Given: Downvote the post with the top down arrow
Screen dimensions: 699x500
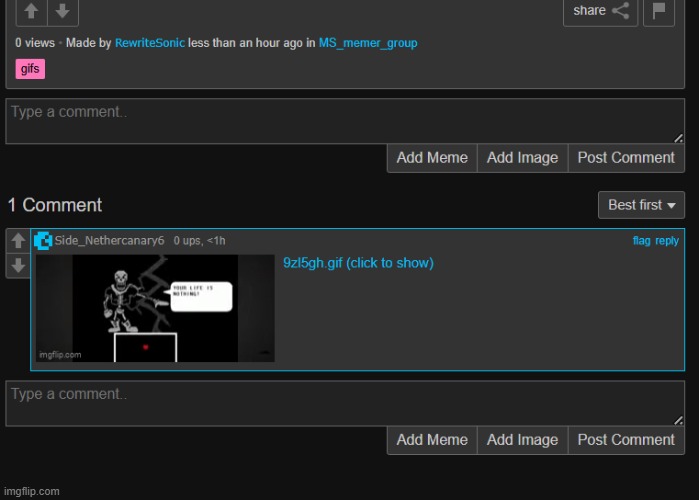Looking at the screenshot, I should pos(63,11).
